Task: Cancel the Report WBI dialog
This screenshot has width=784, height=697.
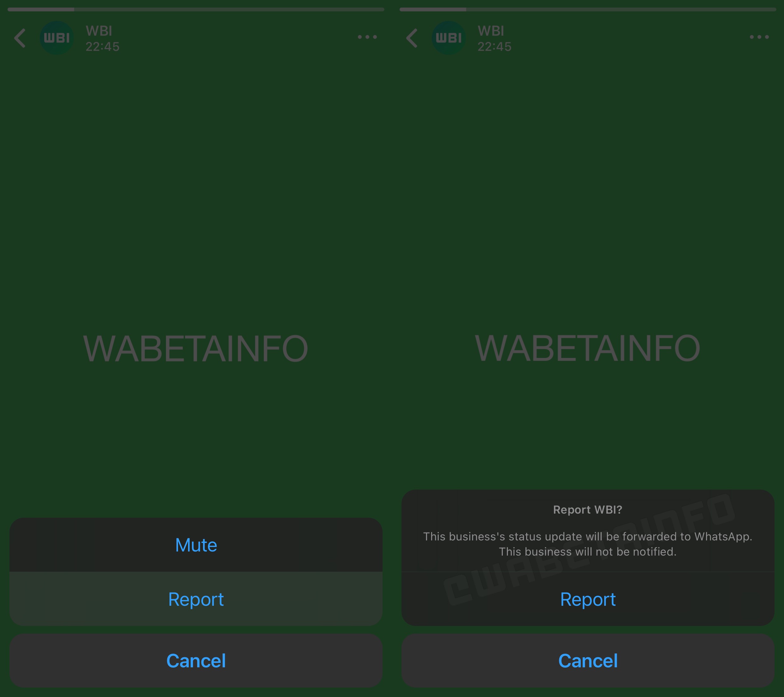Action: [588, 661]
